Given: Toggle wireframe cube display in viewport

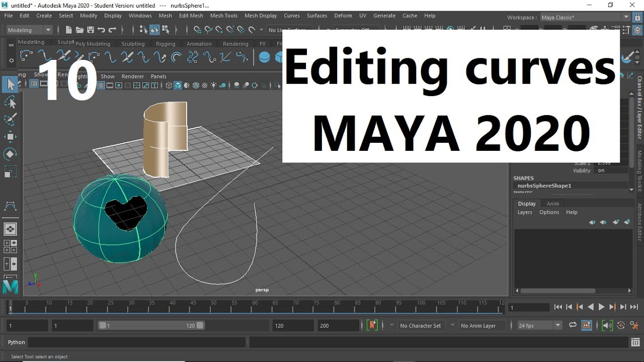Looking at the screenshot, I should (169, 85).
